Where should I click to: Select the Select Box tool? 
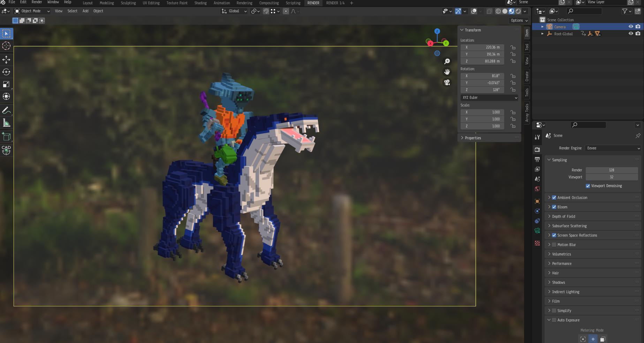(6, 33)
